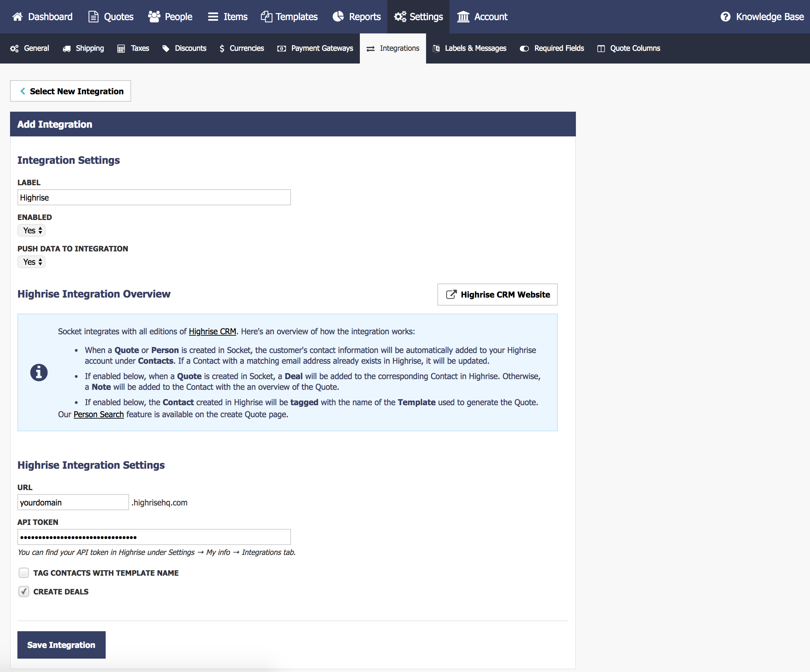
Task: Click the Discounts tag icon
Action: [x=166, y=48]
